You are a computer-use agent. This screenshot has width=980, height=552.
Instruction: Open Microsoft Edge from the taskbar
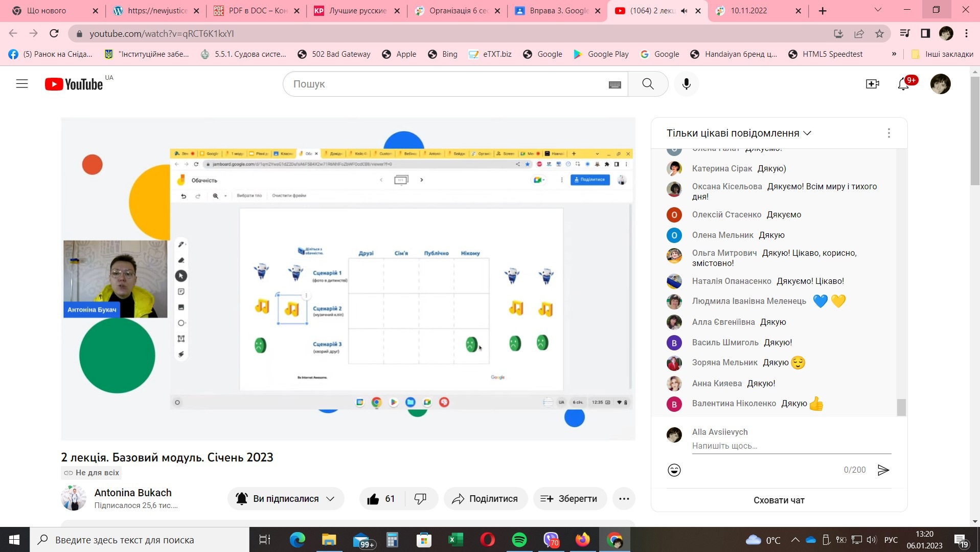point(297,540)
